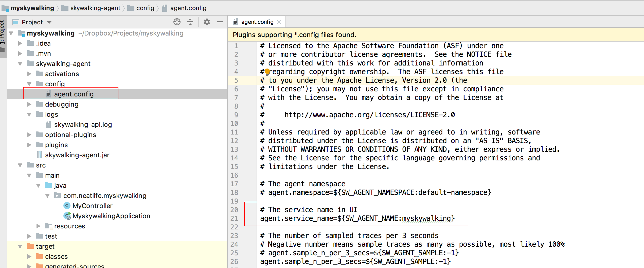644x268 pixels.
Task: Collapse the main folder
Action: click(29, 175)
